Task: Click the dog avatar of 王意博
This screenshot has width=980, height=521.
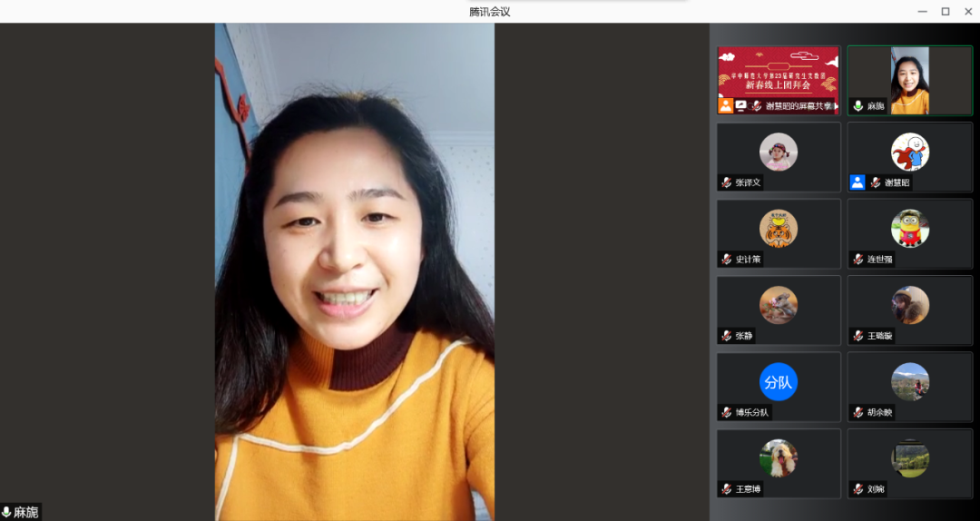Action: pos(778,458)
